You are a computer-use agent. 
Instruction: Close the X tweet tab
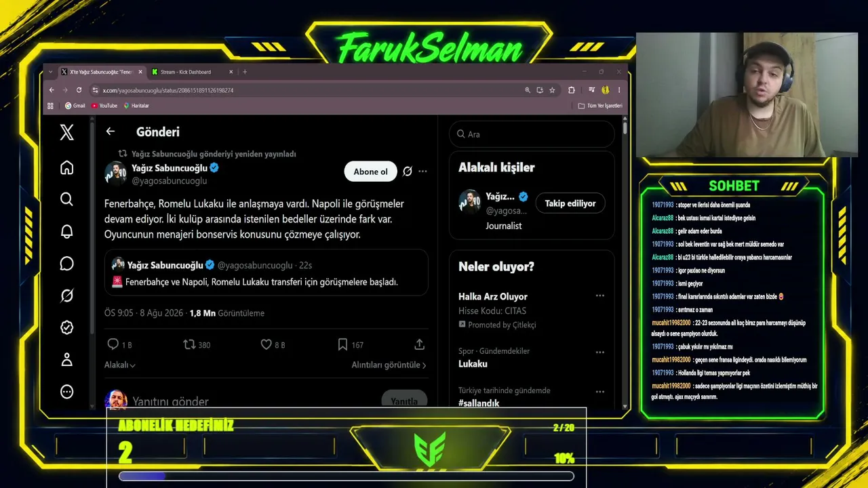pyautogui.click(x=140, y=72)
